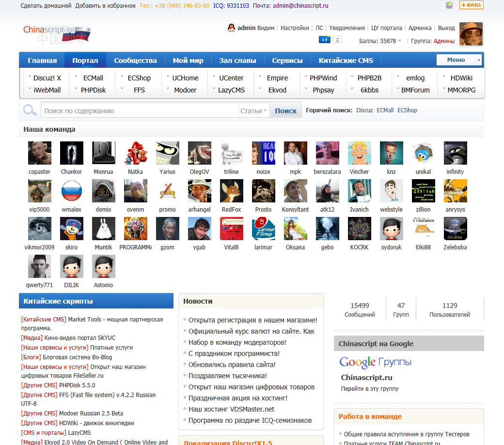Click the Перейти в эту группу link
The image size is (504, 445).
pos(370,388)
